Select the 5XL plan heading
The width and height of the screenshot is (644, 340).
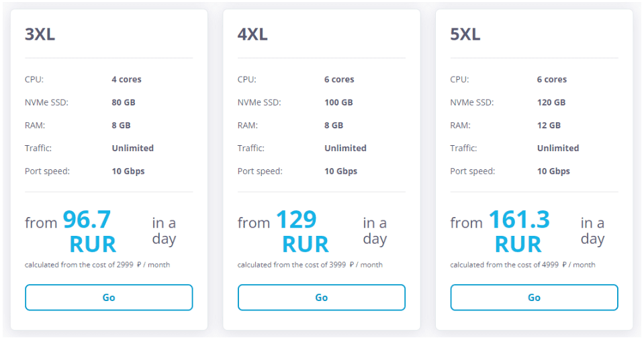click(465, 34)
